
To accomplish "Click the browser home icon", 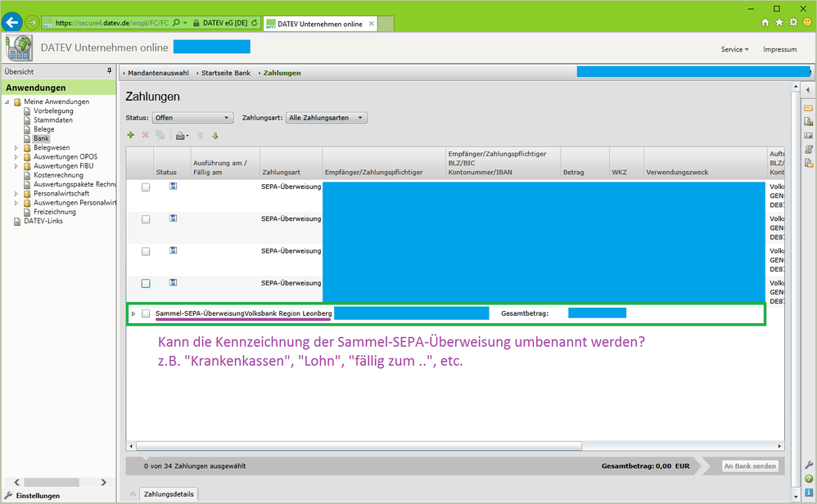I will pos(765,22).
